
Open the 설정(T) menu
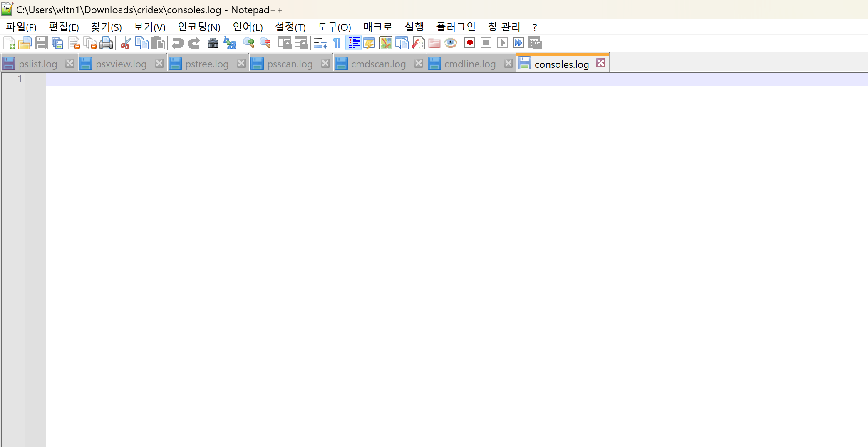click(x=290, y=27)
